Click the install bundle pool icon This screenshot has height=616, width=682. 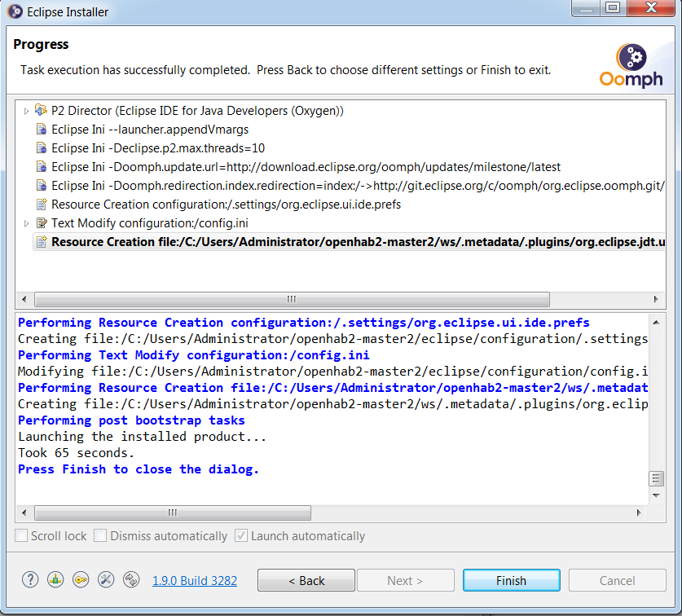55,580
